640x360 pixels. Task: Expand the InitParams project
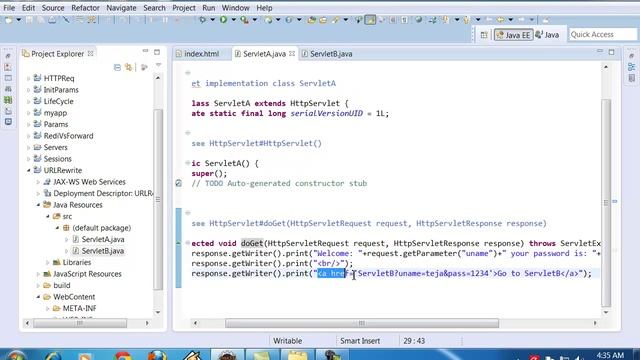point(29,90)
